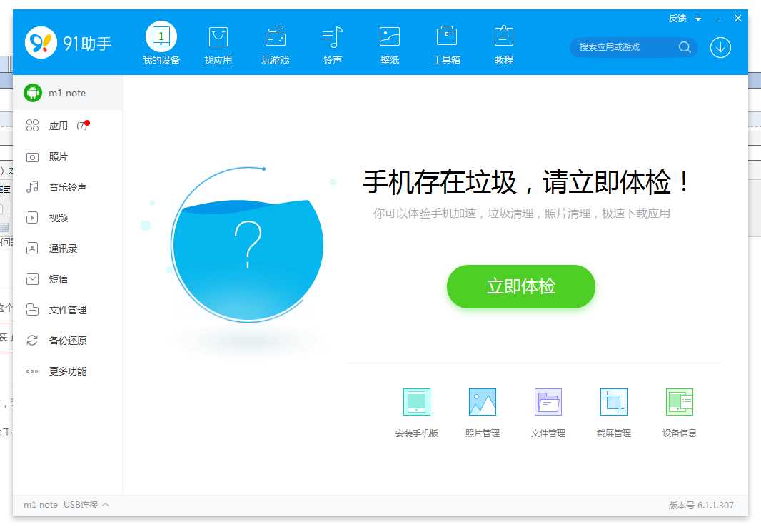Open 备份还原 in the sidebar
Viewport: 761px width, 532px height.
click(x=67, y=341)
